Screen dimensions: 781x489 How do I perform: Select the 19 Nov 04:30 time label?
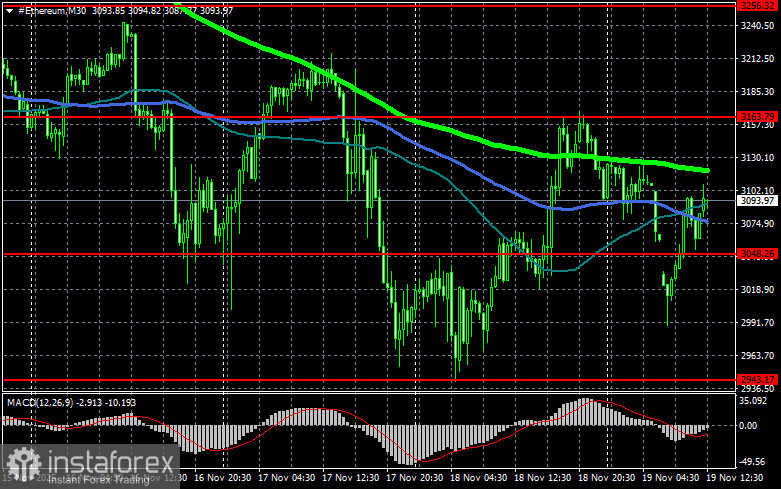click(x=670, y=478)
